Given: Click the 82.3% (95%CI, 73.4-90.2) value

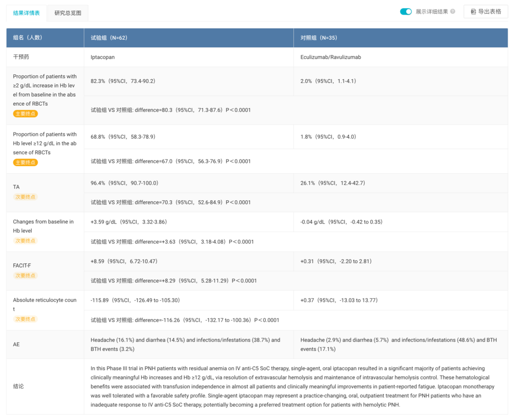Looking at the screenshot, I should [123, 81].
